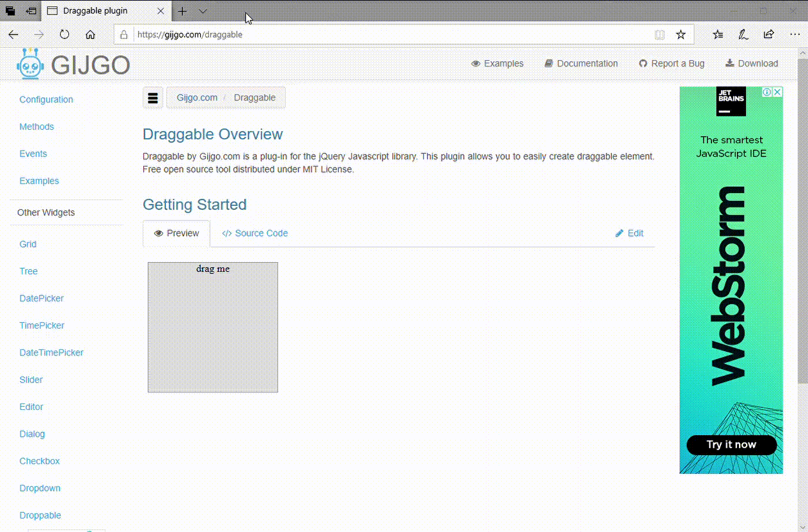Select the Preview tab
The height and width of the screenshot is (532, 808).
tap(176, 233)
